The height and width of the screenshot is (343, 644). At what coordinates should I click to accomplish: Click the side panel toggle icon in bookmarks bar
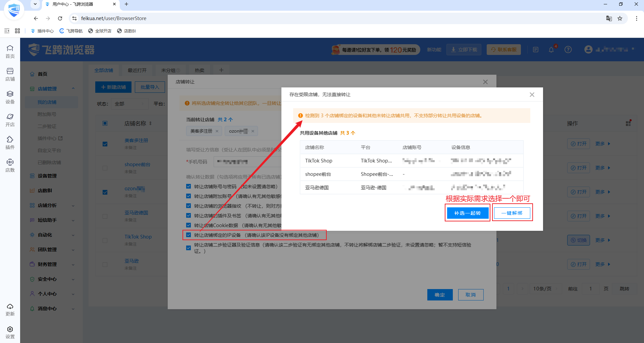coord(7,31)
